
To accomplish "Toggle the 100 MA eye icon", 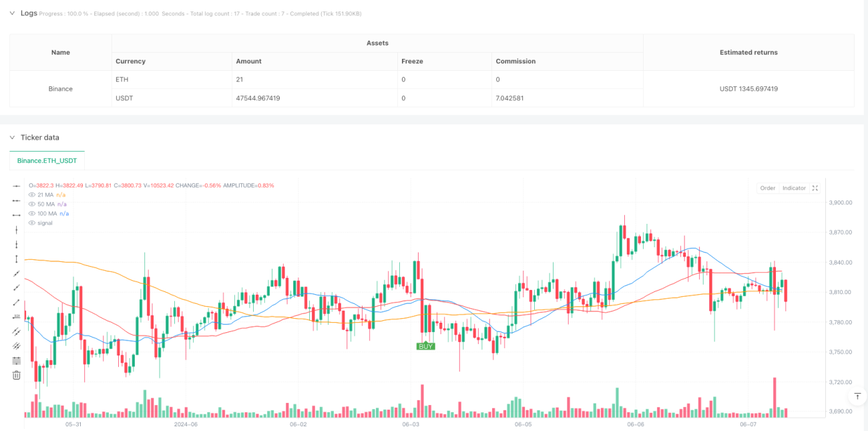I will (32, 213).
